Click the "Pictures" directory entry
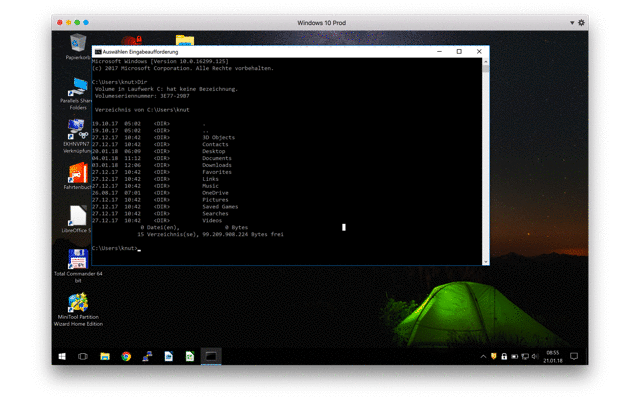Screen dimensions: 640x400 (215, 200)
